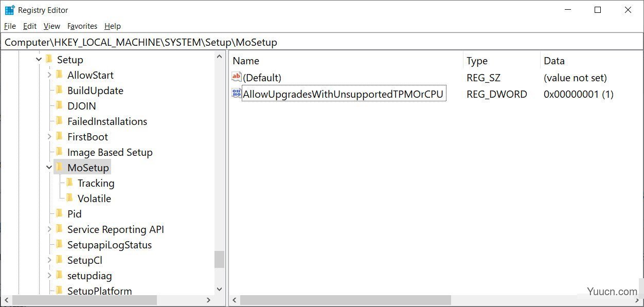Click the Service Reporting API folder icon

[x=59, y=229]
